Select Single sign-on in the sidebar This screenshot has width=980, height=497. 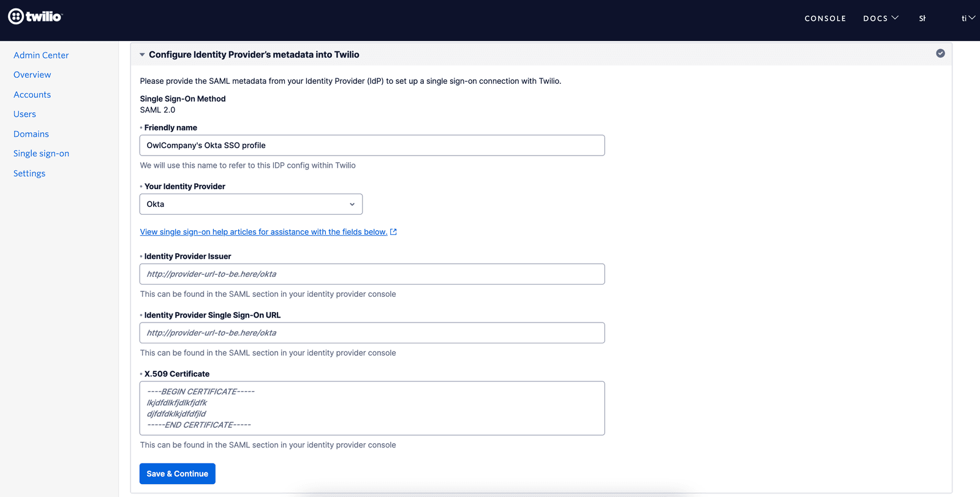point(41,153)
